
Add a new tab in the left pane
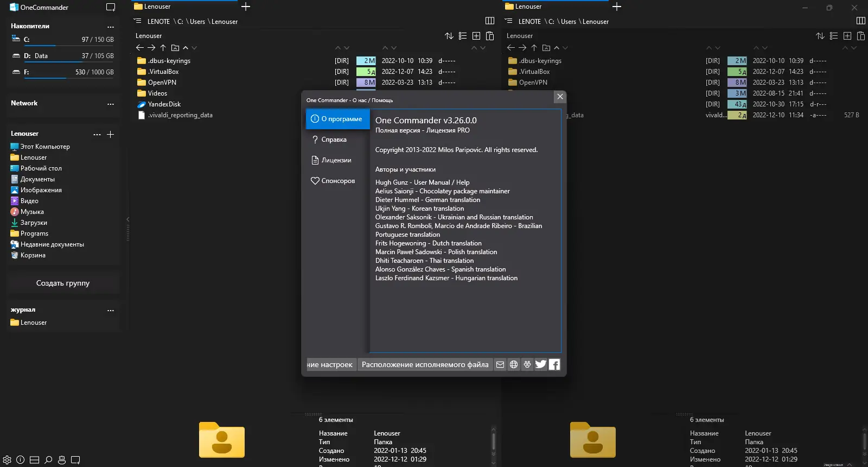(246, 7)
